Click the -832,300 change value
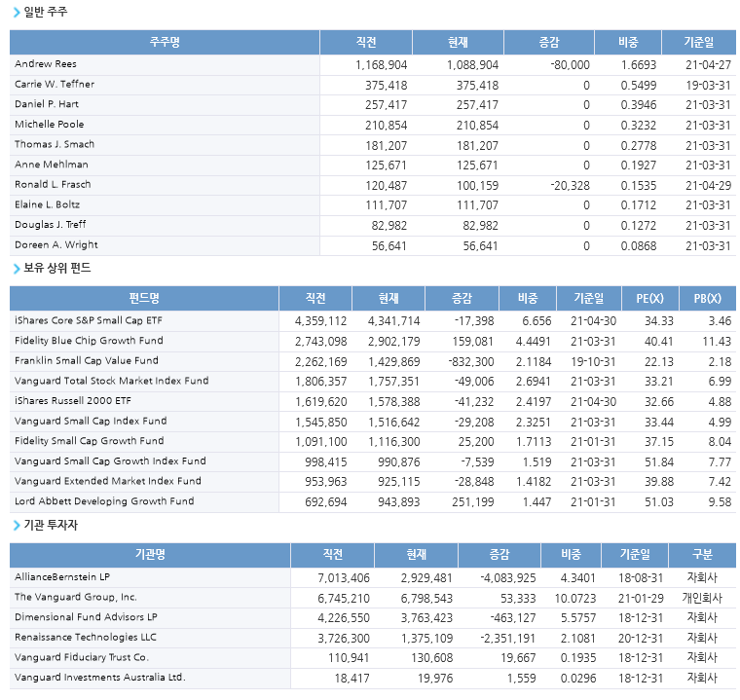 [x=471, y=362]
